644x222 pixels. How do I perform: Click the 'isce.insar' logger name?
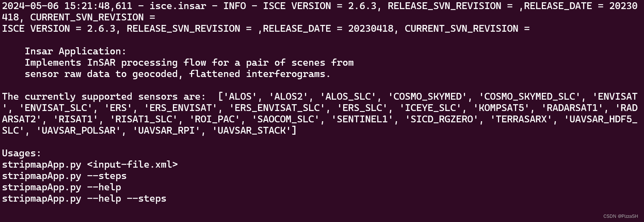178,6
